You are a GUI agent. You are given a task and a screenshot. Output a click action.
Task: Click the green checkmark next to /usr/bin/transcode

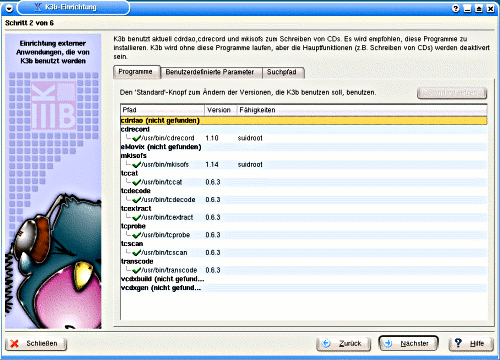point(136,270)
